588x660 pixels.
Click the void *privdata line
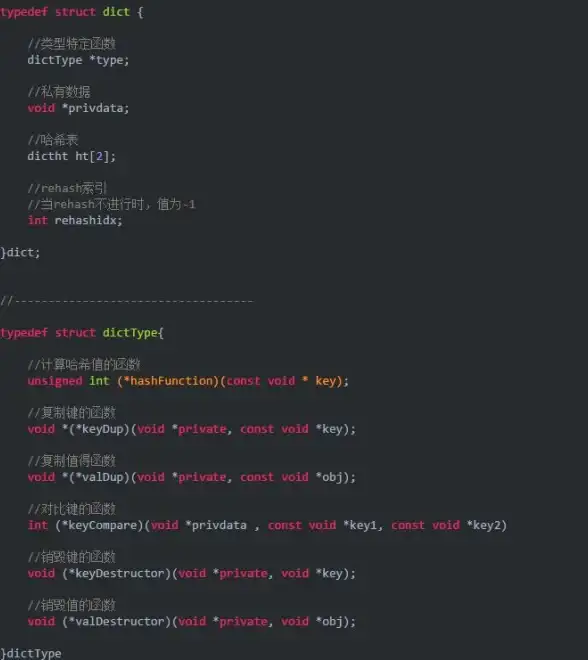click(x=78, y=108)
